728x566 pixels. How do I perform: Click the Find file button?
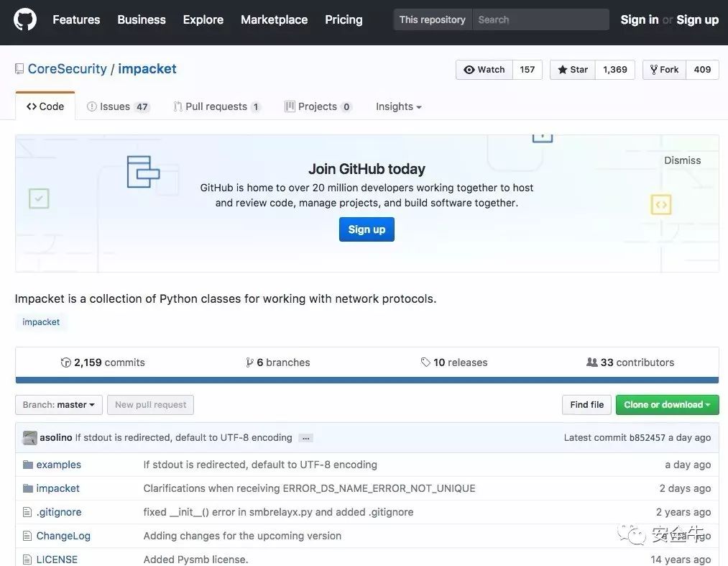point(587,405)
